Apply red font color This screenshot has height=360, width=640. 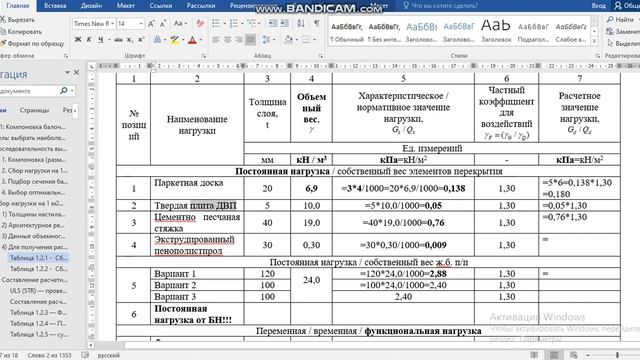click(x=193, y=40)
